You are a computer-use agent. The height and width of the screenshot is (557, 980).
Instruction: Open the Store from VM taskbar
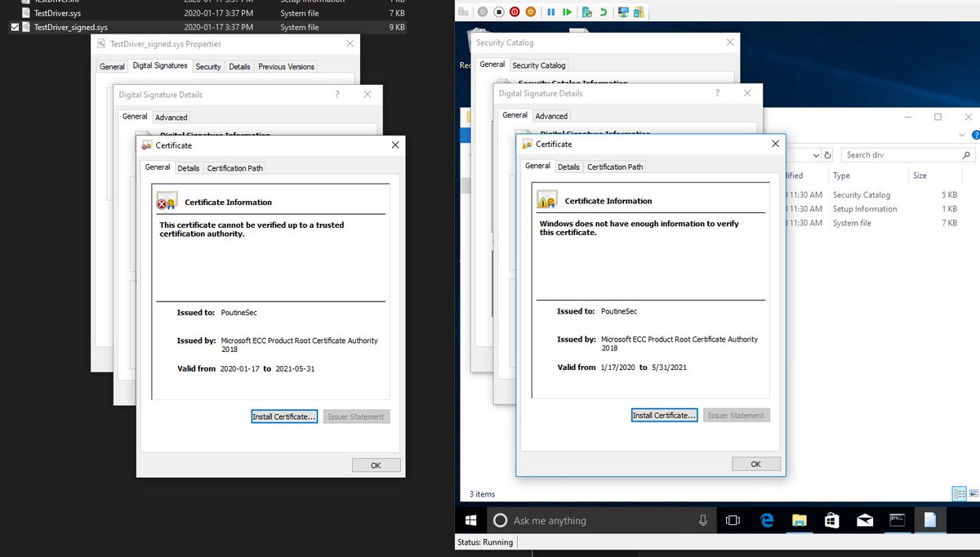point(832,520)
